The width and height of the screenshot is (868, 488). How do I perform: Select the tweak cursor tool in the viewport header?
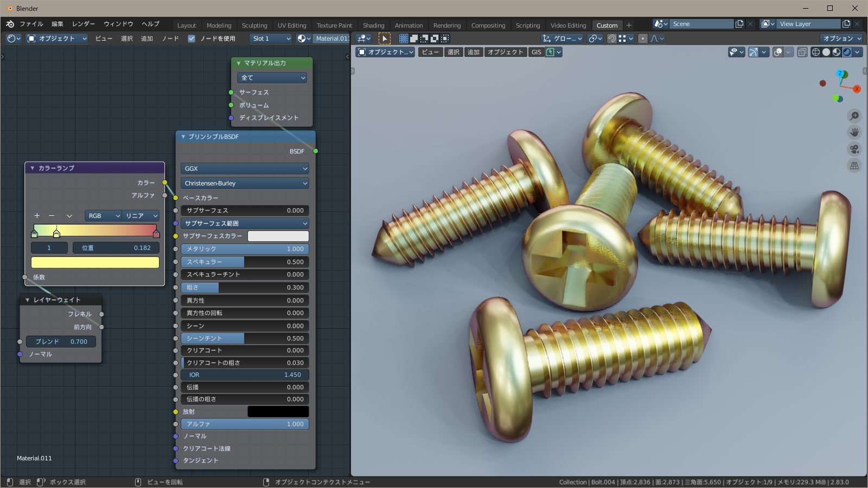[x=384, y=38]
